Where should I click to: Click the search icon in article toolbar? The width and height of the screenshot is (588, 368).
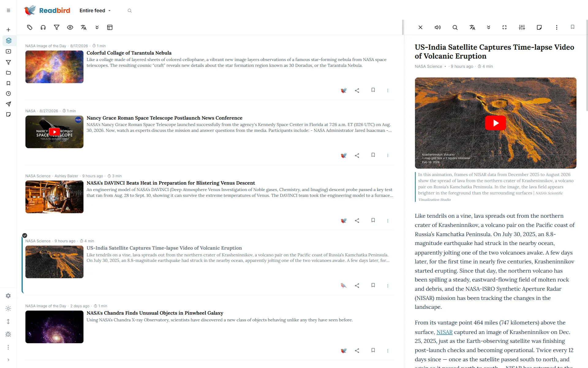pyautogui.click(x=455, y=27)
